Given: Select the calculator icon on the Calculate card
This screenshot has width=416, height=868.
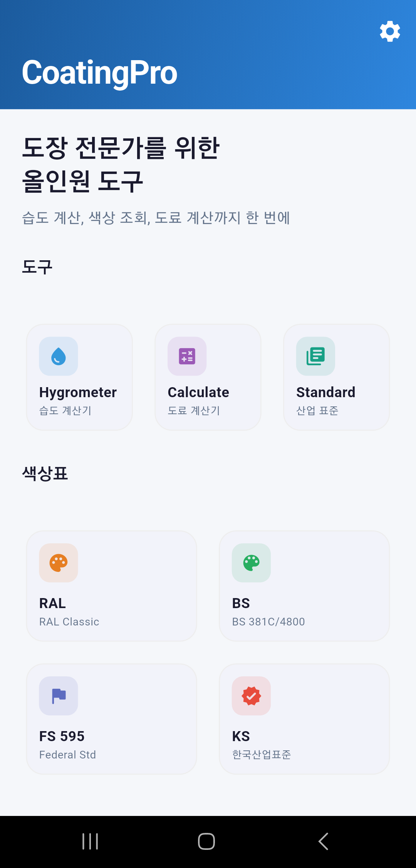Looking at the screenshot, I should [186, 356].
